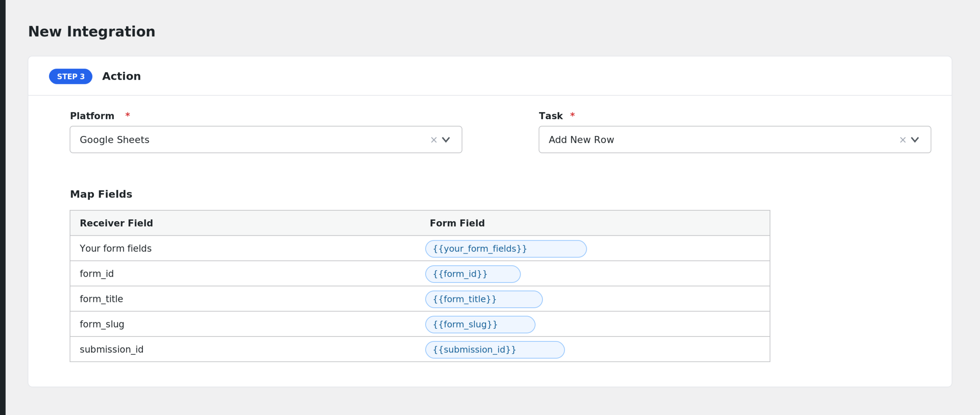Expand the Task dropdown arrow
980x415 pixels.
(x=915, y=140)
